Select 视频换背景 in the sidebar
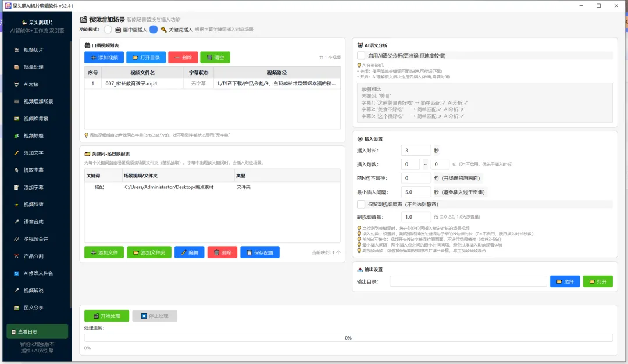Viewport: 628px width, 364px height. tap(37, 119)
